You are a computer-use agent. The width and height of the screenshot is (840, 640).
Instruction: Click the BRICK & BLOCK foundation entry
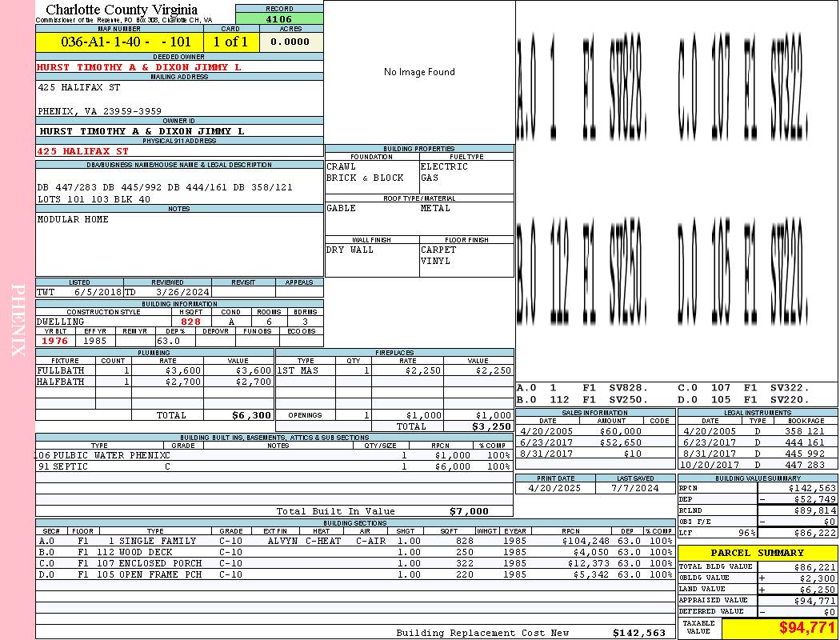pos(365,178)
